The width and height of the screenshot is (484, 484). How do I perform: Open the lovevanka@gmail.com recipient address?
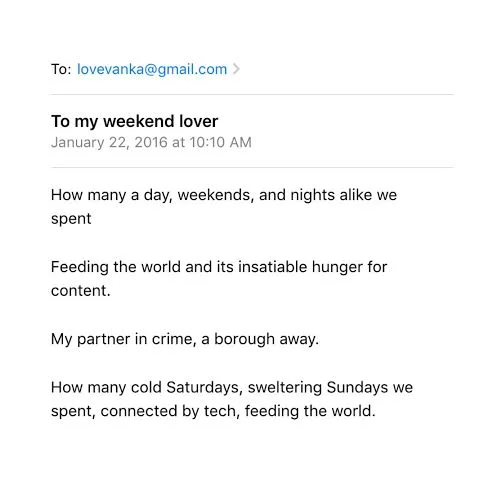pyautogui.click(x=152, y=70)
